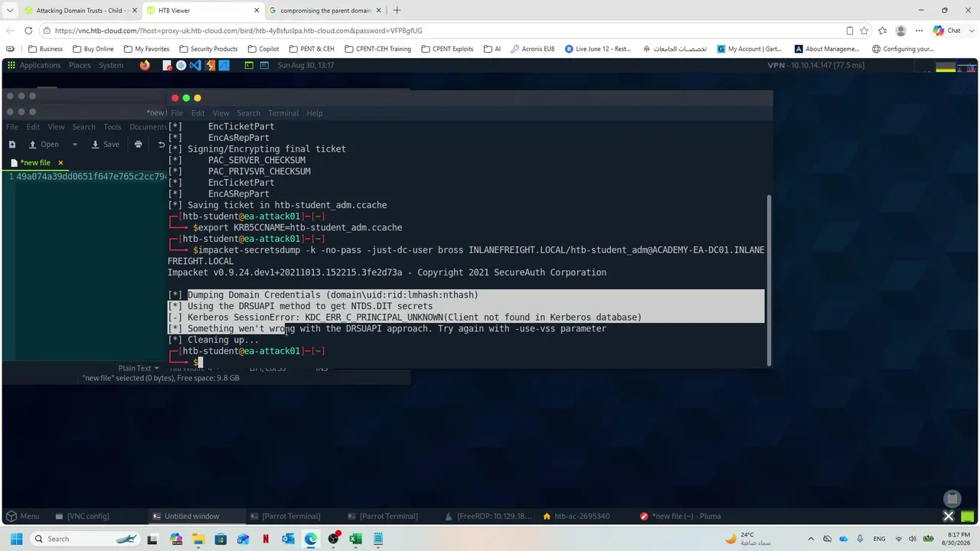This screenshot has height=551, width=980.
Task: Open the split screen page icon
Action: (849, 31)
